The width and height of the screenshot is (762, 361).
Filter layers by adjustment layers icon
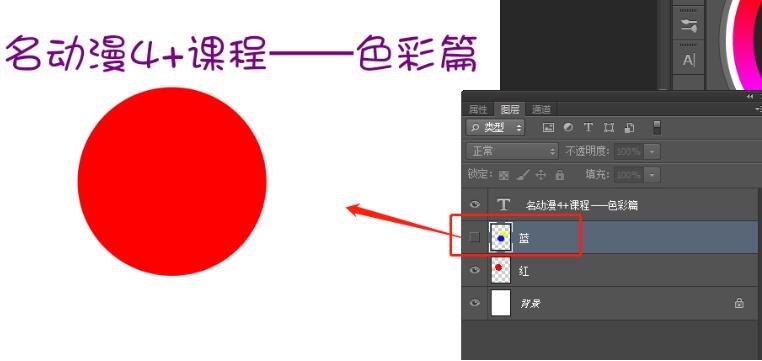point(568,128)
